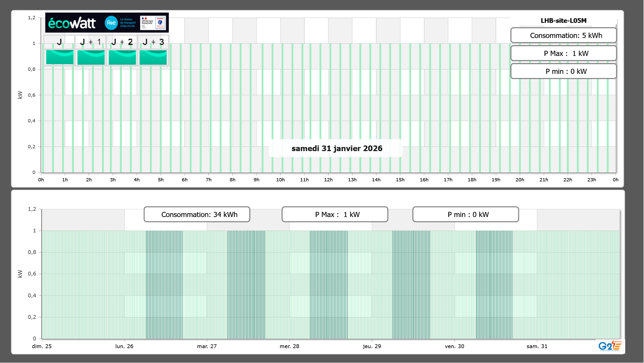Click the Consommation: 5 kWh box

click(x=563, y=35)
